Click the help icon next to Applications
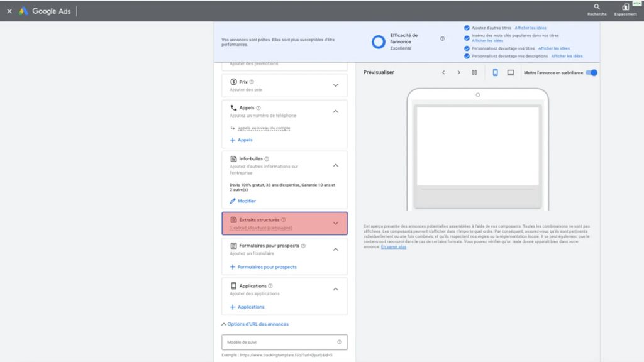This screenshot has width=644, height=362. 270,286
